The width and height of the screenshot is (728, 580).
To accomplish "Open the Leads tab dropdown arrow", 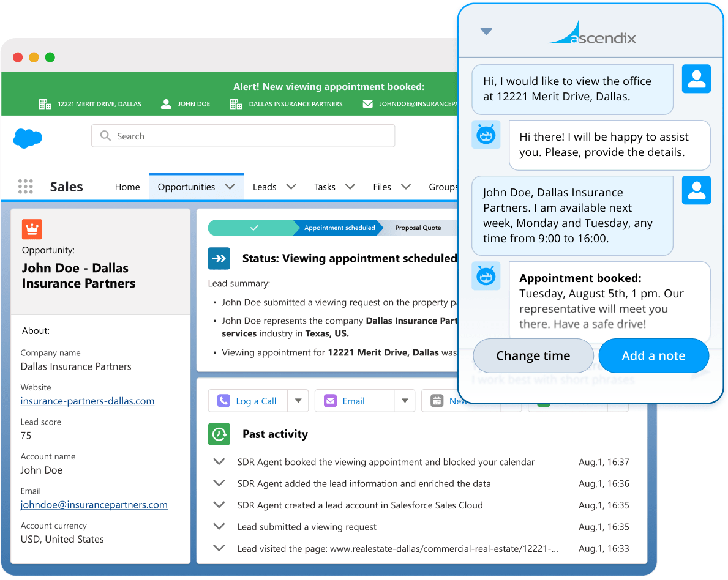I will (291, 187).
